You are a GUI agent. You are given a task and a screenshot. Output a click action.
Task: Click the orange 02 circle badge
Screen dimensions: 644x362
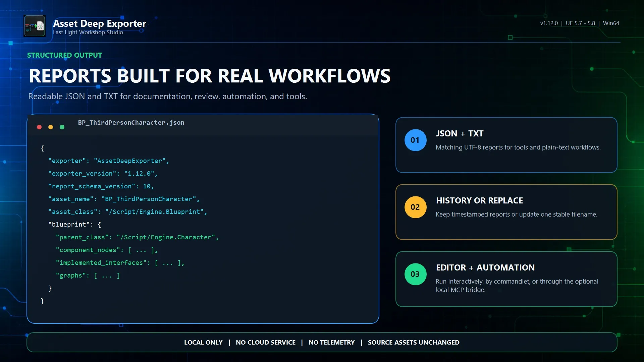tap(415, 207)
